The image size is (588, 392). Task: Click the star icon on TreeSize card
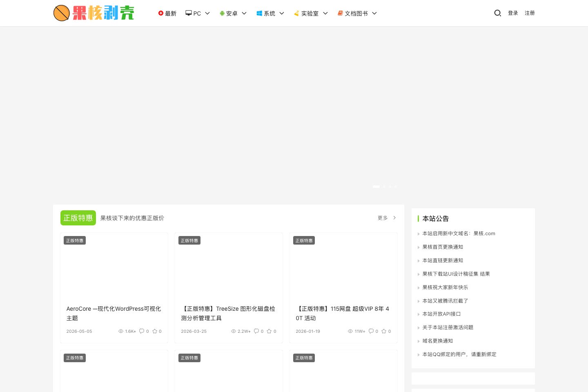point(269,331)
